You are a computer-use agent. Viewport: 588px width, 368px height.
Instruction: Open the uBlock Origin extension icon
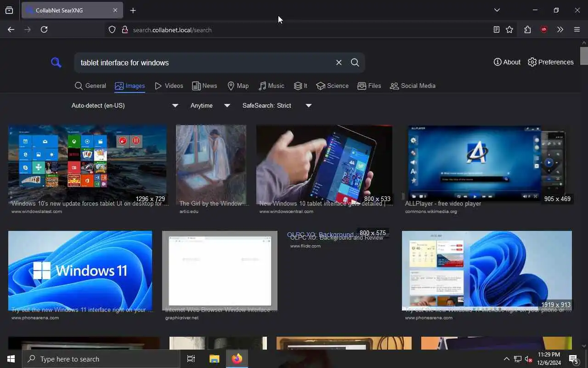544,29
